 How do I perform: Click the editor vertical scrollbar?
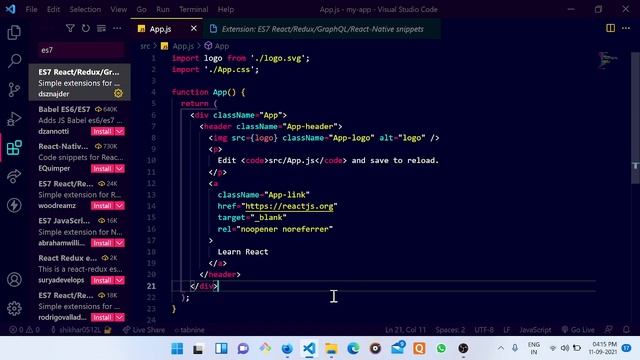[636, 118]
